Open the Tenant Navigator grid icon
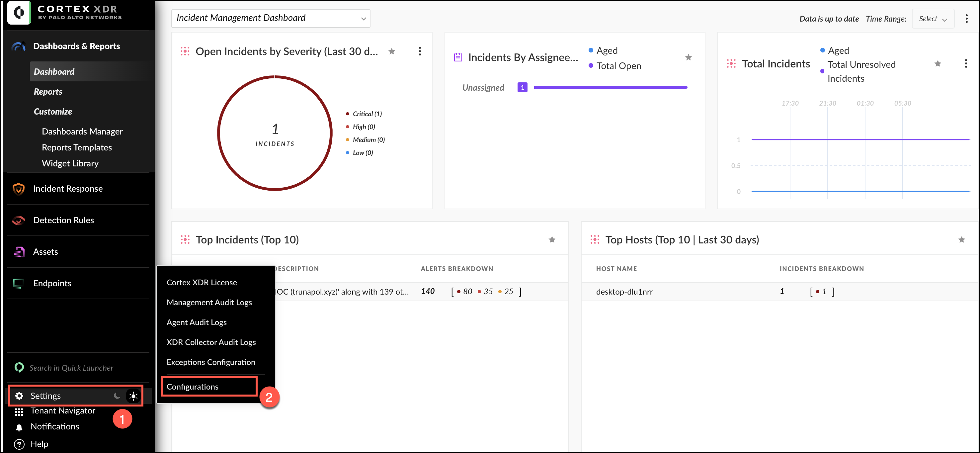Viewport: 980px width, 453px height. [x=19, y=411]
